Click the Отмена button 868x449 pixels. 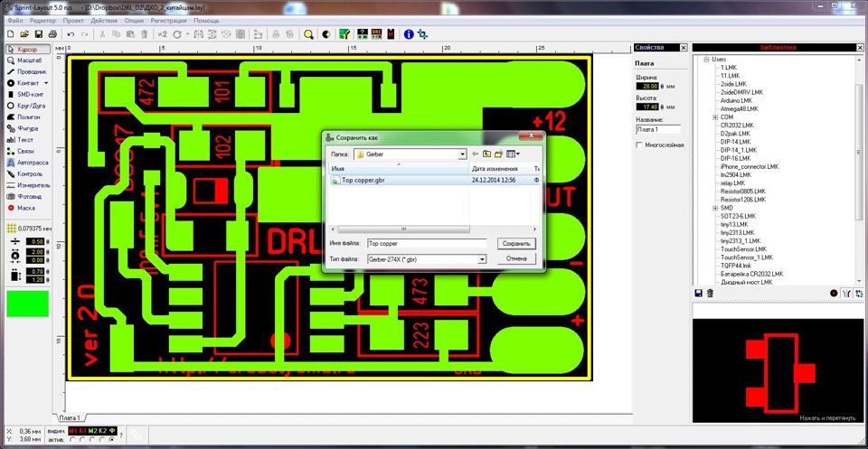[516, 258]
